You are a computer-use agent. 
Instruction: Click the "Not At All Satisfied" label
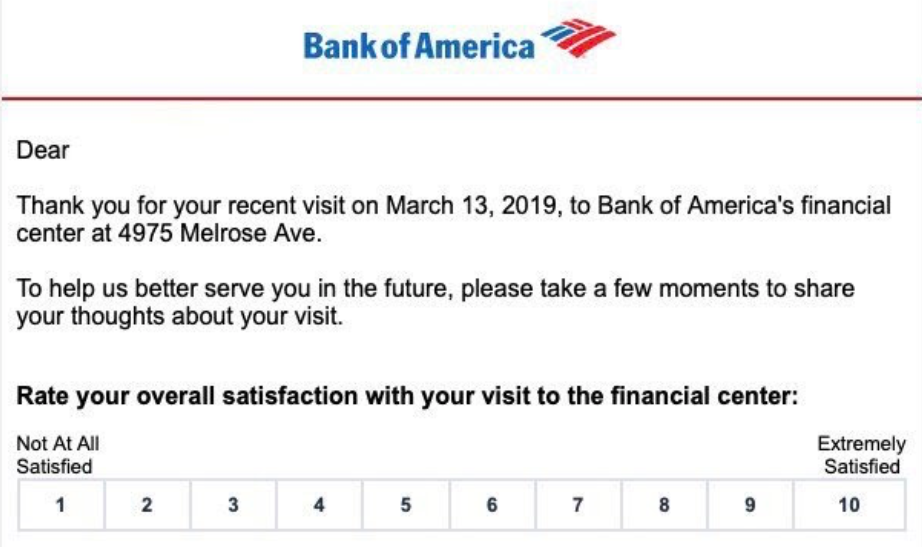point(58,455)
